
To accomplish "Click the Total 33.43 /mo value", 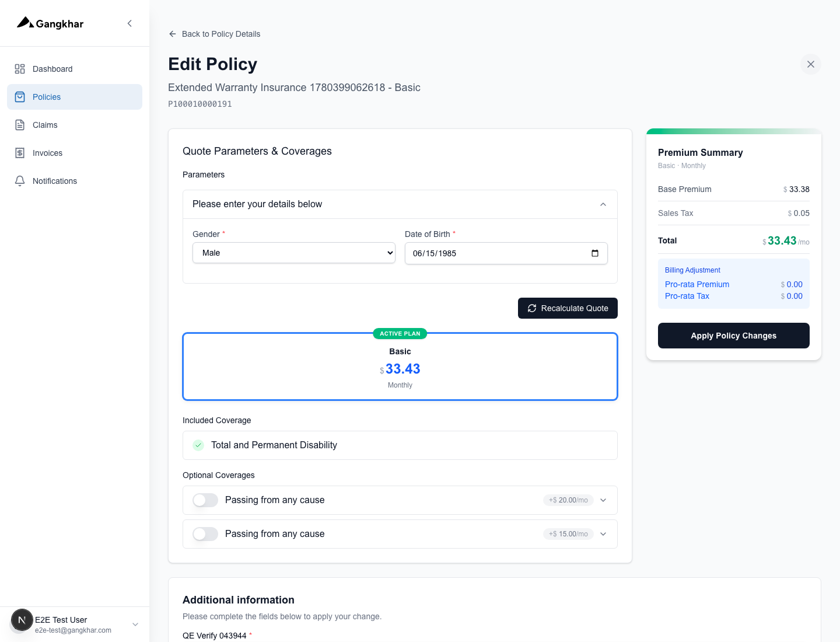I will pyautogui.click(x=786, y=240).
